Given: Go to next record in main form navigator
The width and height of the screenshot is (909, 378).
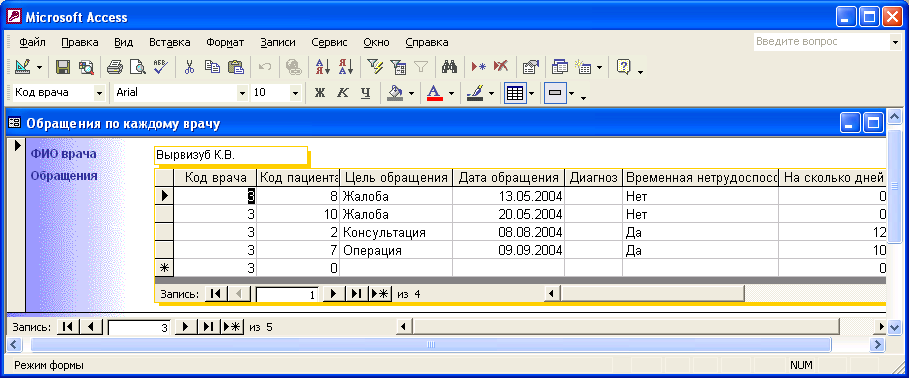Looking at the screenshot, I should [185, 327].
